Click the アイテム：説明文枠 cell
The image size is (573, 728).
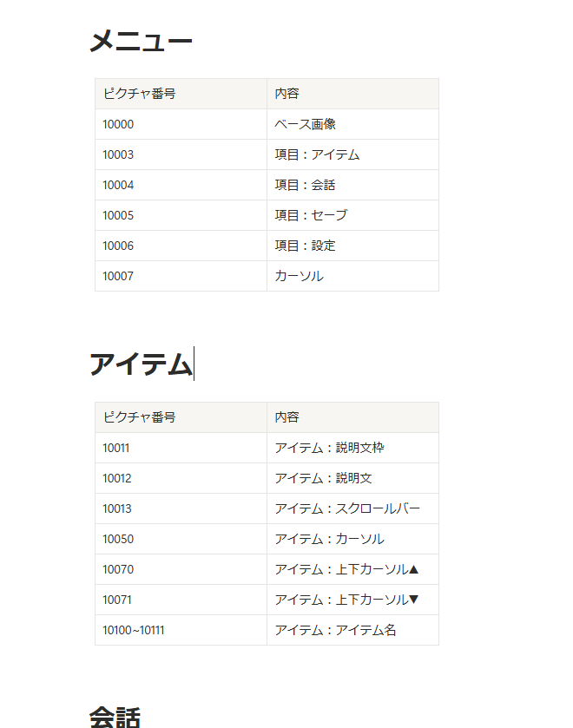pyautogui.click(x=352, y=448)
